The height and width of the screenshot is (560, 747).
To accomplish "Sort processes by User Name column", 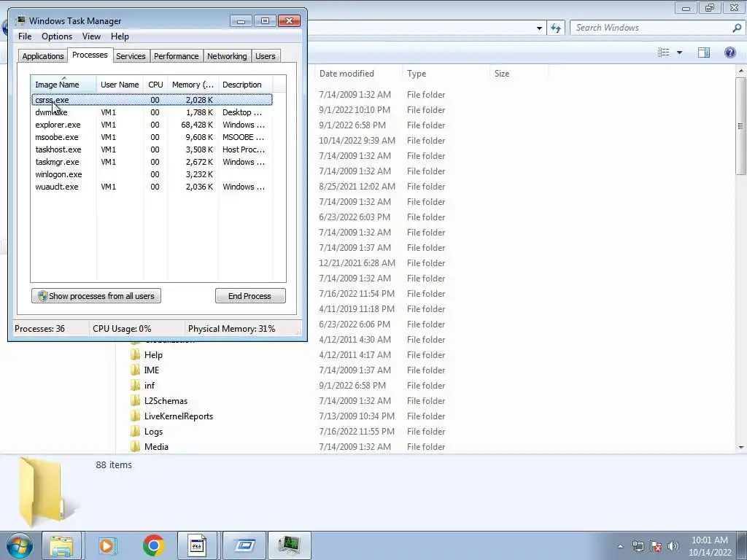I will coord(120,85).
